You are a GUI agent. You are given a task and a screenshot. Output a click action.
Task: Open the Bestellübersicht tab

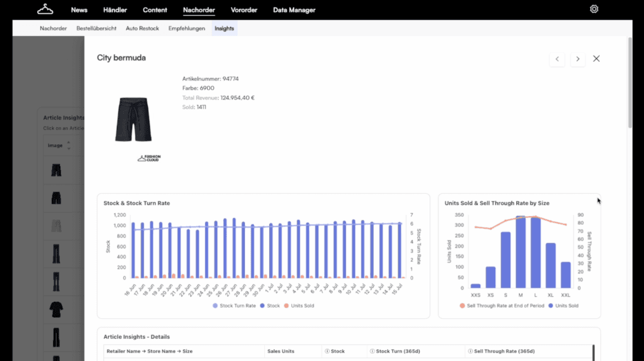point(96,28)
